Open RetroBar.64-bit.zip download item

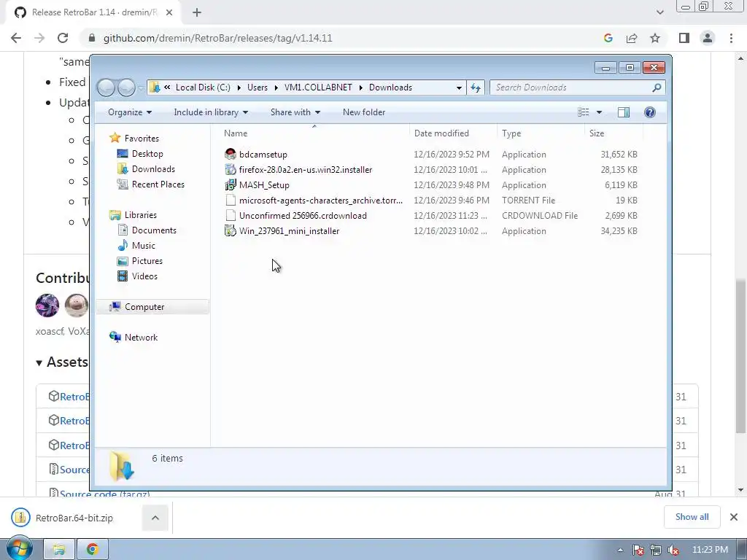(x=74, y=518)
